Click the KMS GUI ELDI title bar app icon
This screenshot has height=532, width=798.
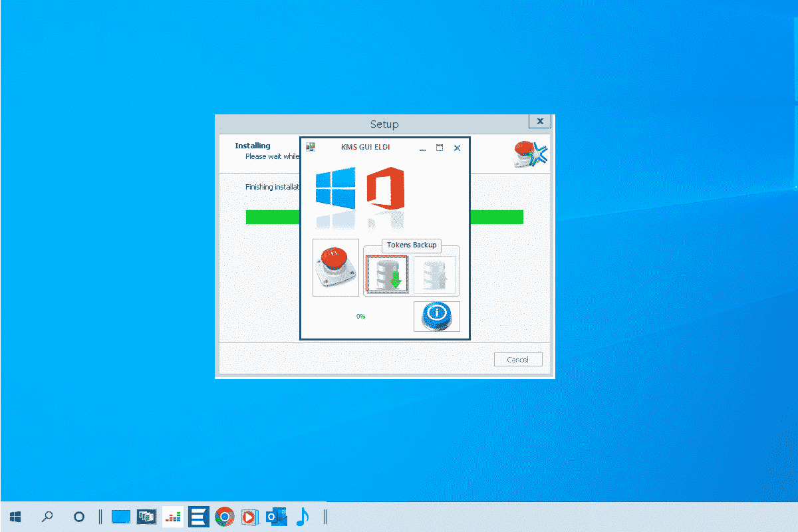click(x=310, y=148)
